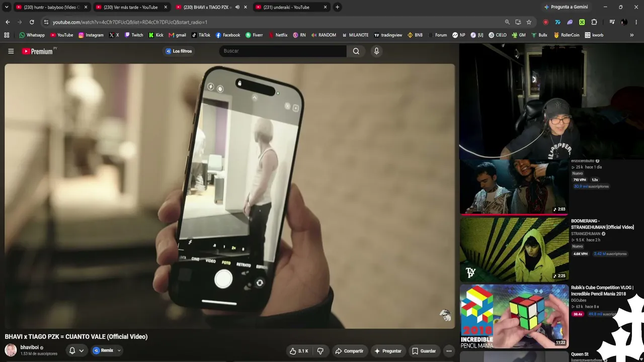Go back to previous page
The width and height of the screenshot is (644, 362).
point(8,22)
